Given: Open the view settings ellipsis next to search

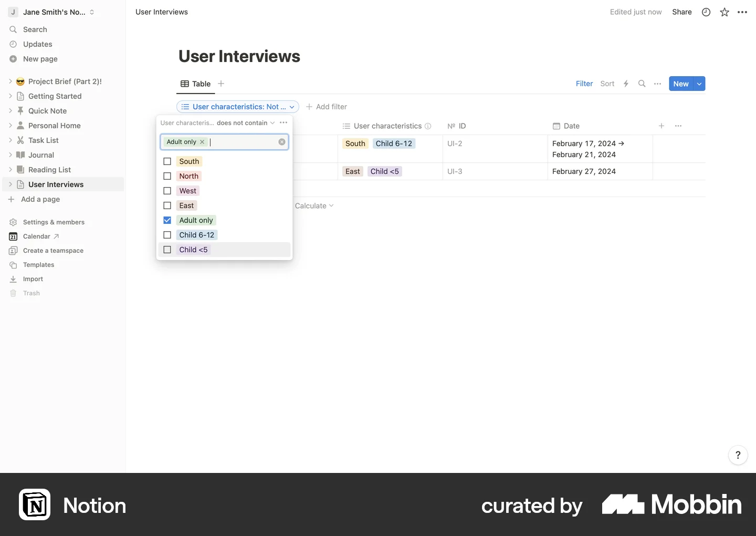Looking at the screenshot, I should [657, 84].
